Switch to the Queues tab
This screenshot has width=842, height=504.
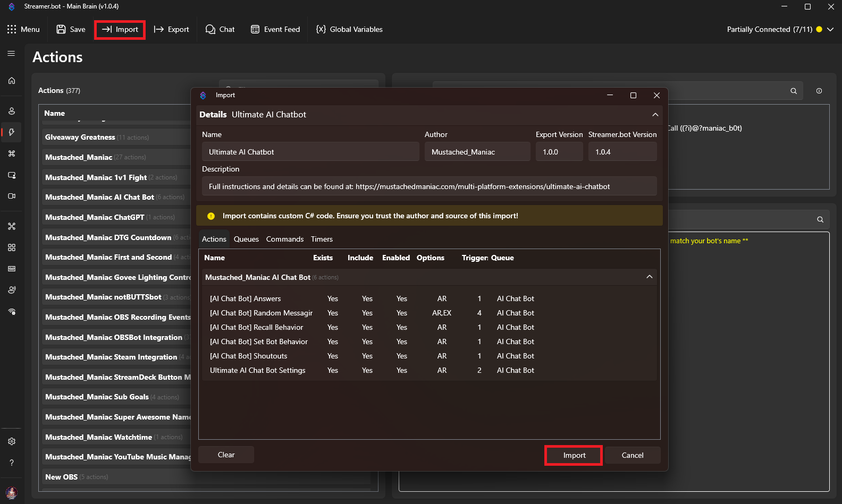pyautogui.click(x=246, y=239)
